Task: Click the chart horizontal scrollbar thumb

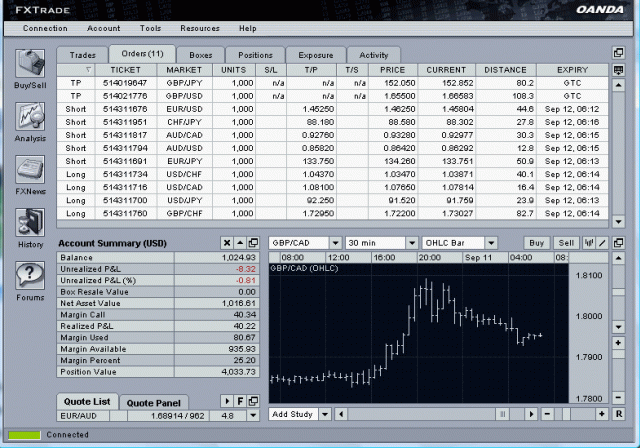Action: tap(502, 415)
